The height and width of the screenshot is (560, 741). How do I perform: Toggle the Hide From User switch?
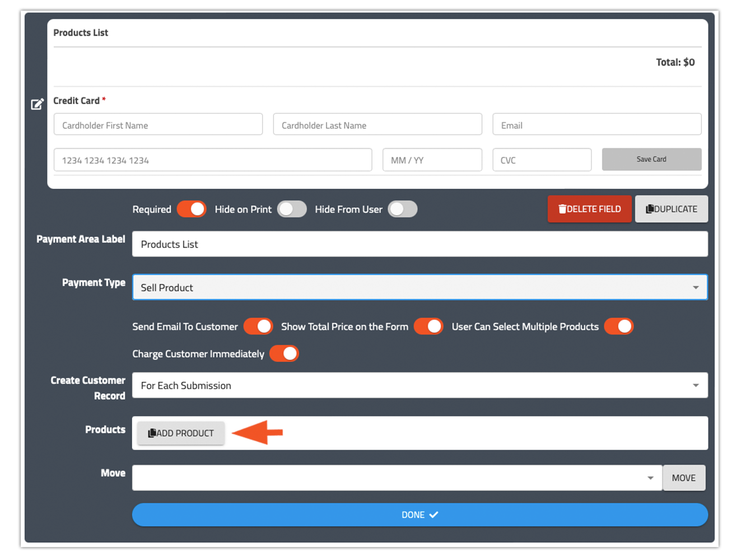pyautogui.click(x=403, y=209)
